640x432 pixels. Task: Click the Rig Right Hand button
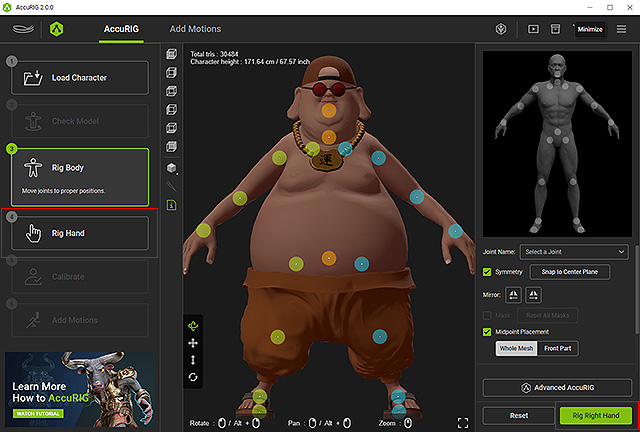(596, 416)
